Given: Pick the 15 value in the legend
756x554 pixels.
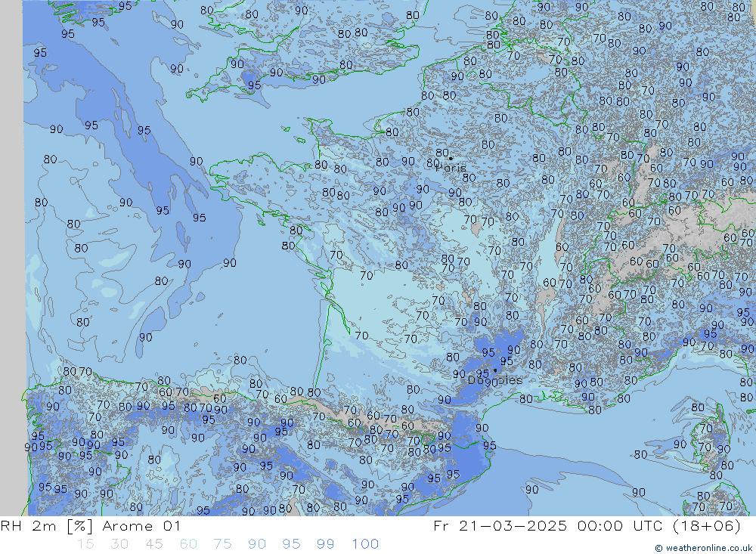Looking at the screenshot, I should pos(85,544).
